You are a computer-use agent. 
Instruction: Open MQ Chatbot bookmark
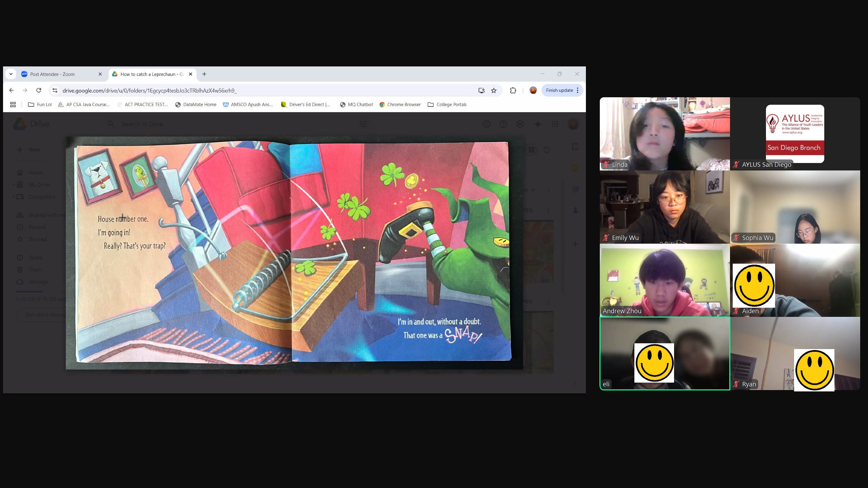356,105
